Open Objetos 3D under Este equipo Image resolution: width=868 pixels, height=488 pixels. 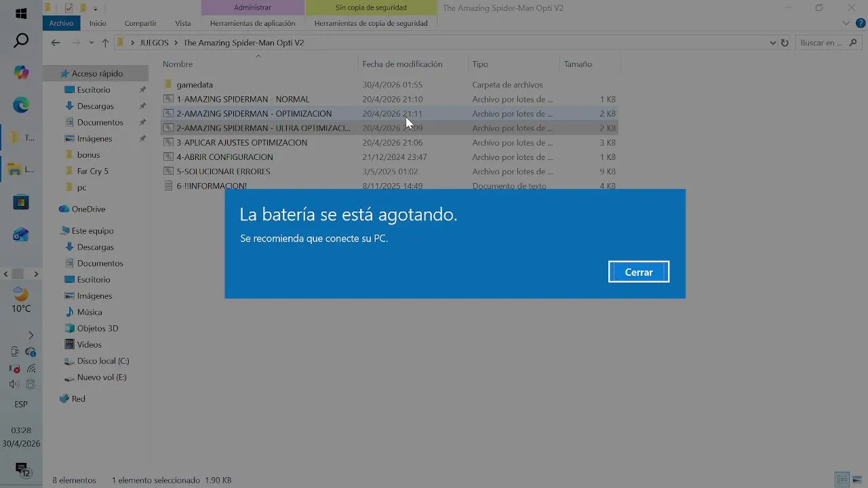pyautogui.click(x=98, y=328)
